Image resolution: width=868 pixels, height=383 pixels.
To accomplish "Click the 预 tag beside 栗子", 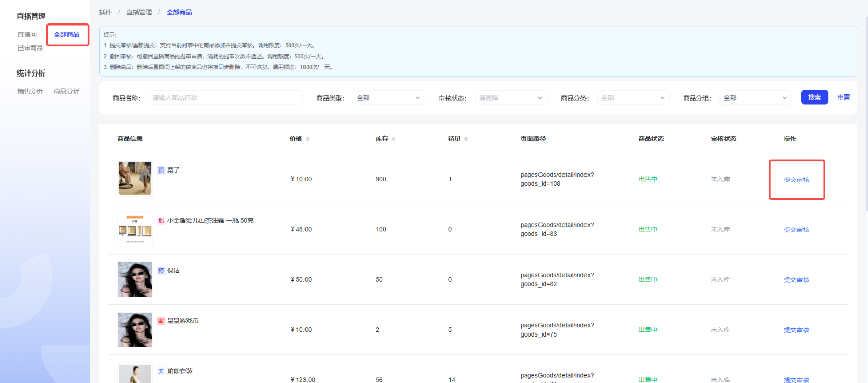I will (161, 171).
